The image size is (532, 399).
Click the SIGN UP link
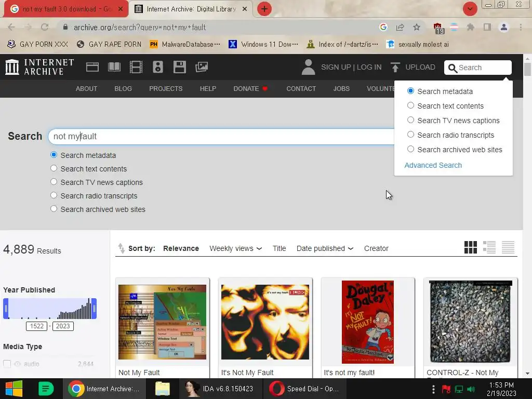[x=336, y=67]
